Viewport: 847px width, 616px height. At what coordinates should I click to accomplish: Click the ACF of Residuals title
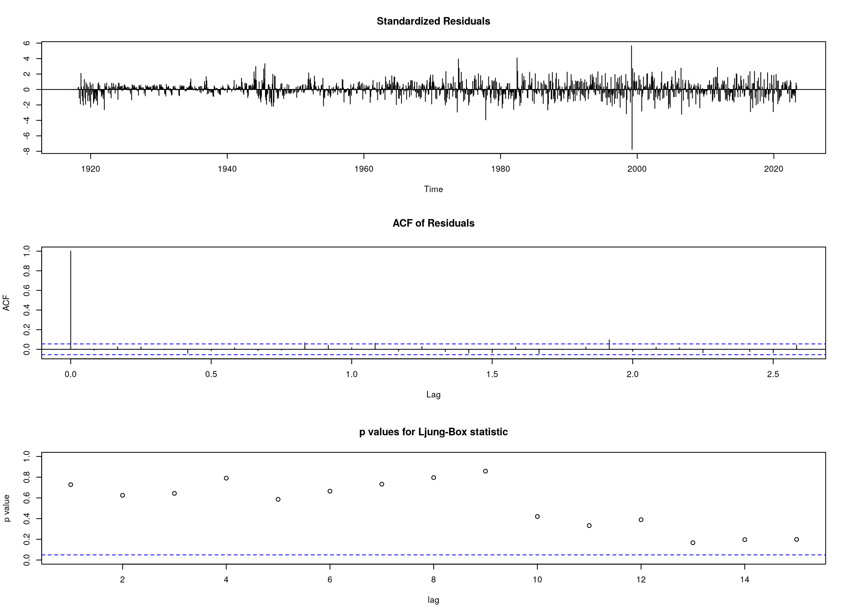(x=433, y=223)
